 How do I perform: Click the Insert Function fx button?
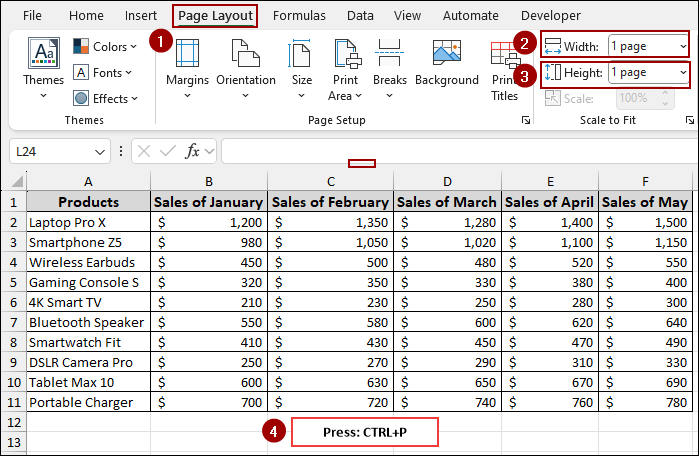[194, 151]
